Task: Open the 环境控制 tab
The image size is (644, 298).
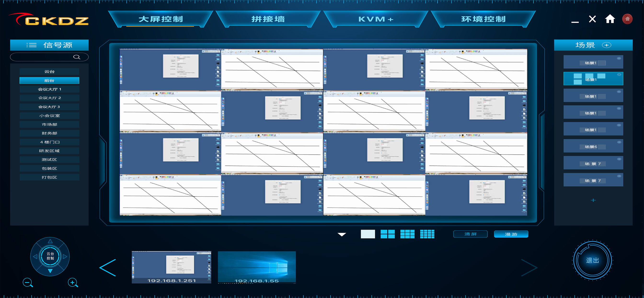Action: coord(483,19)
